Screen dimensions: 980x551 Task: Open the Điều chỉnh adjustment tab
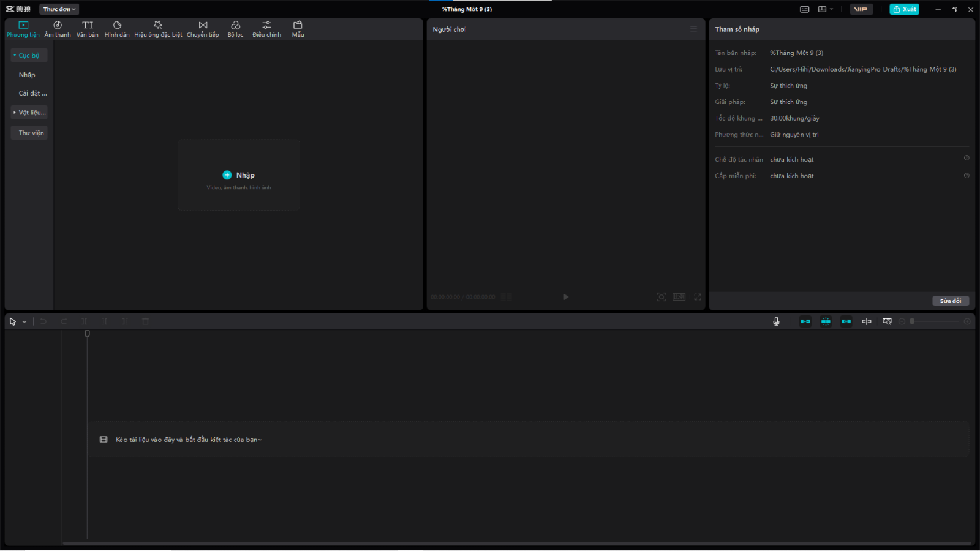[x=267, y=29]
